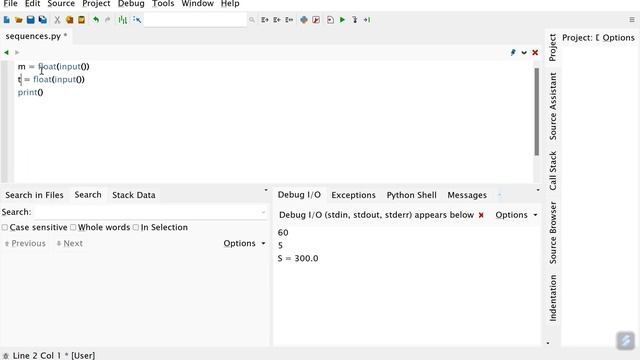Go back in editor history with the green left arrow
Screen dimensions: 640x360
coord(6,52)
